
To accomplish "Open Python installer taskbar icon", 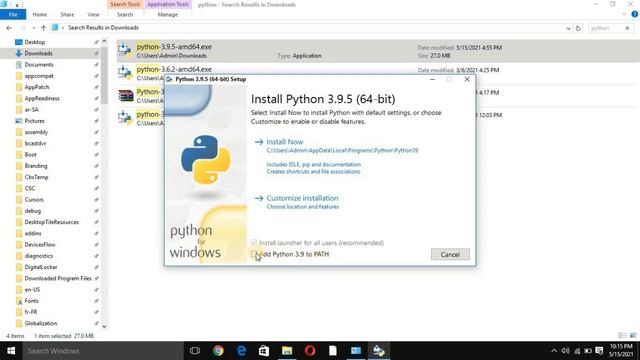I will pyautogui.click(x=379, y=351).
